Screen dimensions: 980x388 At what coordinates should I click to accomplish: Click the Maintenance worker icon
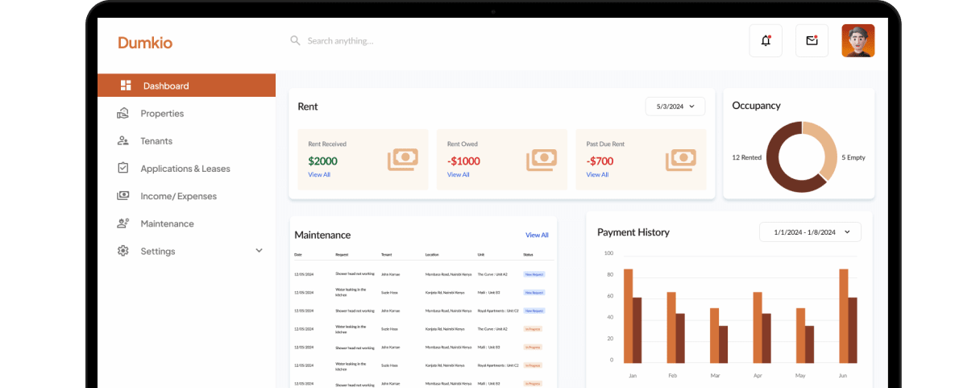pyautogui.click(x=123, y=223)
